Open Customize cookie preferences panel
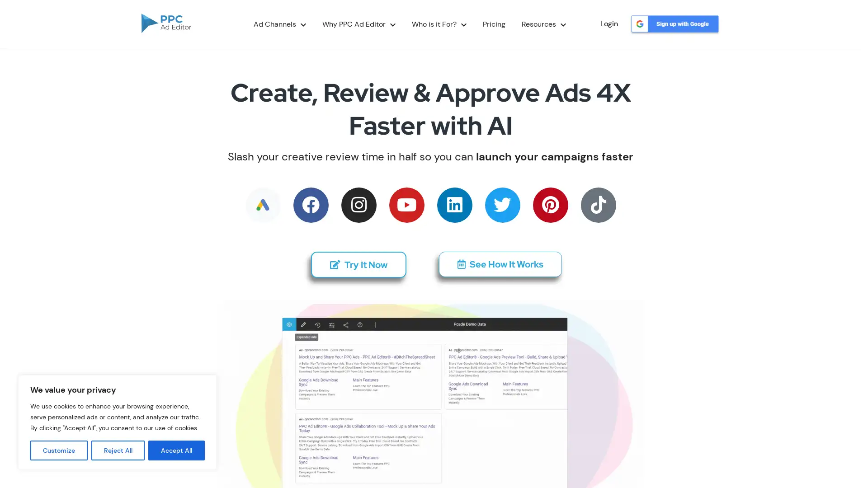Viewport: 868px width, 488px height. tap(58, 450)
